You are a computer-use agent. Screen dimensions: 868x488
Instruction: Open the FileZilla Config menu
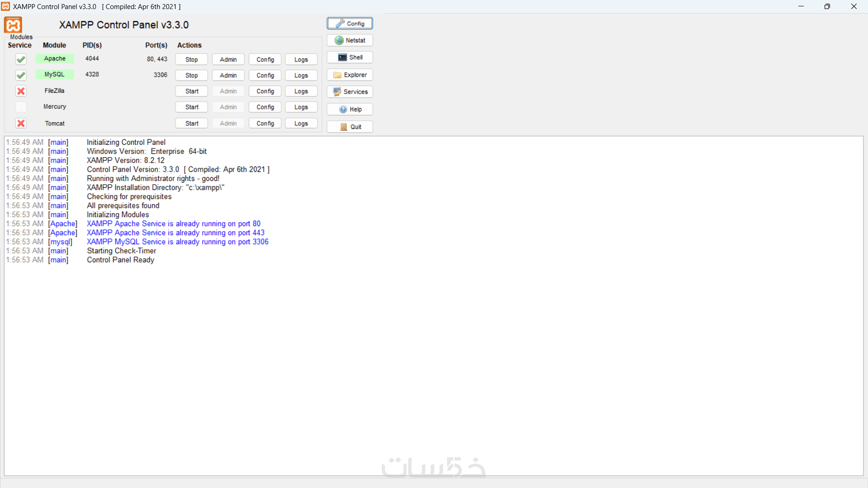click(265, 91)
